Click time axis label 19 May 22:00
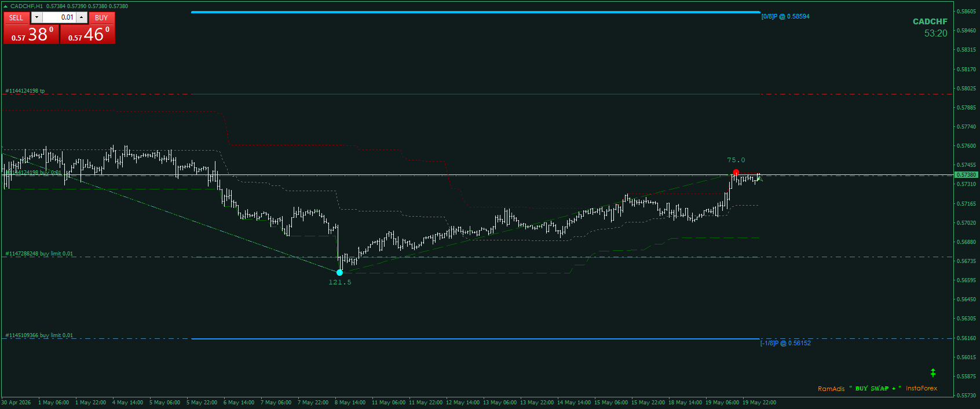 click(x=759, y=403)
